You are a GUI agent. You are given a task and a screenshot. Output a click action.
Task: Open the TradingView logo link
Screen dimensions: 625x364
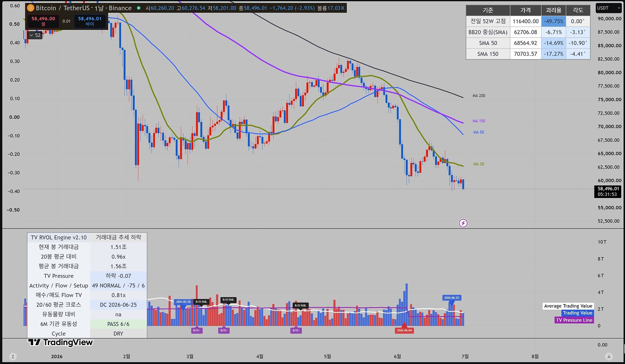click(61, 342)
